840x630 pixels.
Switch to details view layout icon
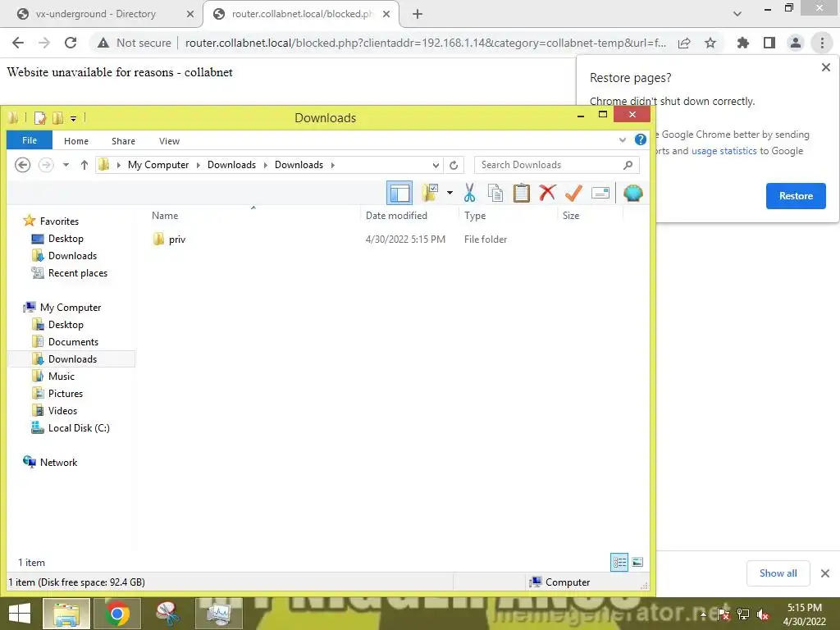pyautogui.click(x=619, y=562)
